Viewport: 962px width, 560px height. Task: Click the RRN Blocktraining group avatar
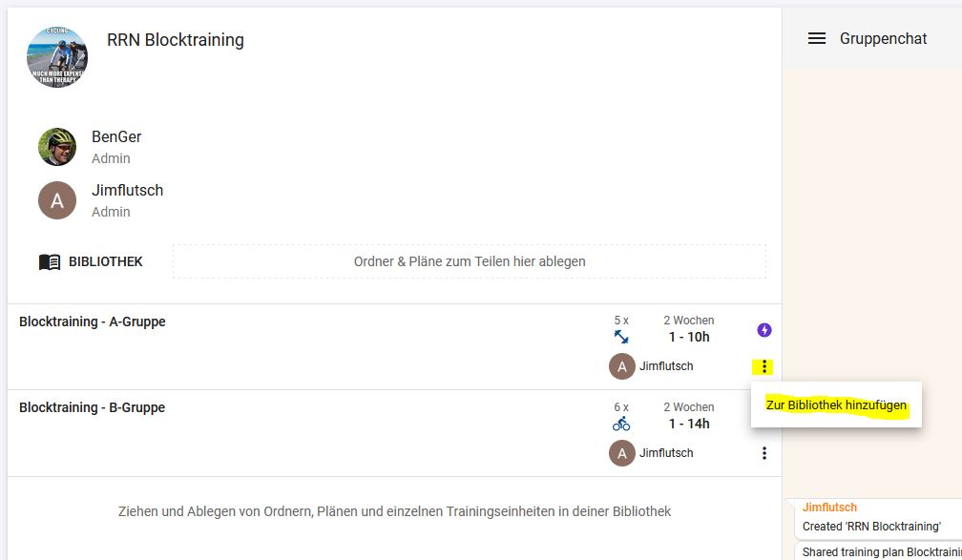pyautogui.click(x=57, y=57)
